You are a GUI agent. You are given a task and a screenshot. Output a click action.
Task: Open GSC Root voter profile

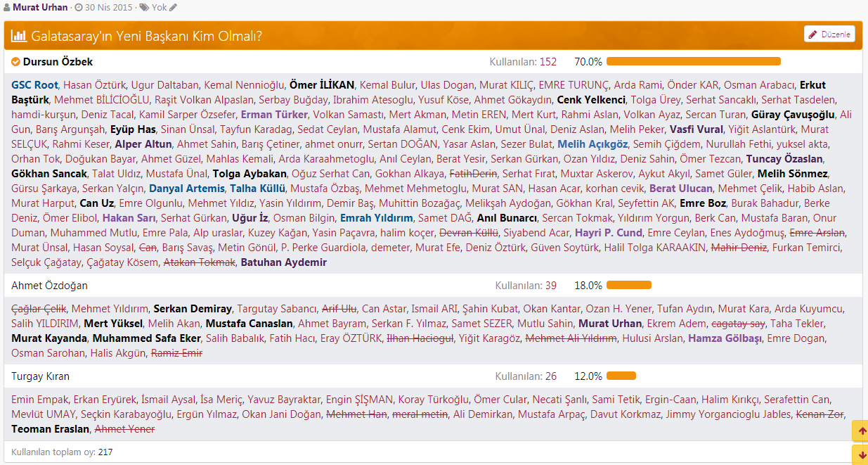tap(34, 85)
